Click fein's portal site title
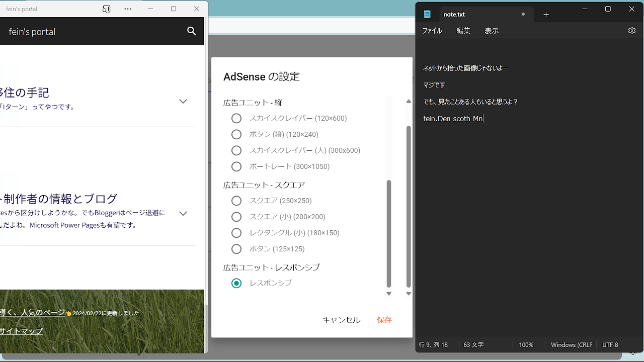644x362 pixels. 32,31
